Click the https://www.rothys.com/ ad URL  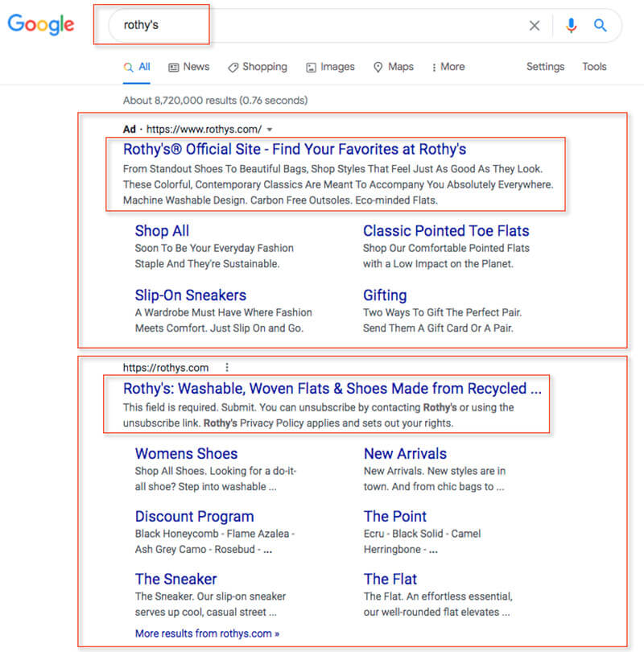204,130
